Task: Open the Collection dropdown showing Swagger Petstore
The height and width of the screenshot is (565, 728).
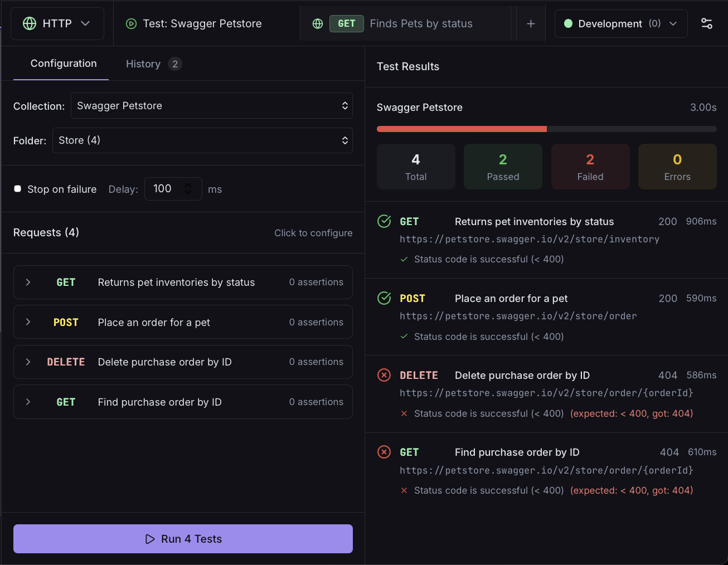Action: [x=212, y=105]
